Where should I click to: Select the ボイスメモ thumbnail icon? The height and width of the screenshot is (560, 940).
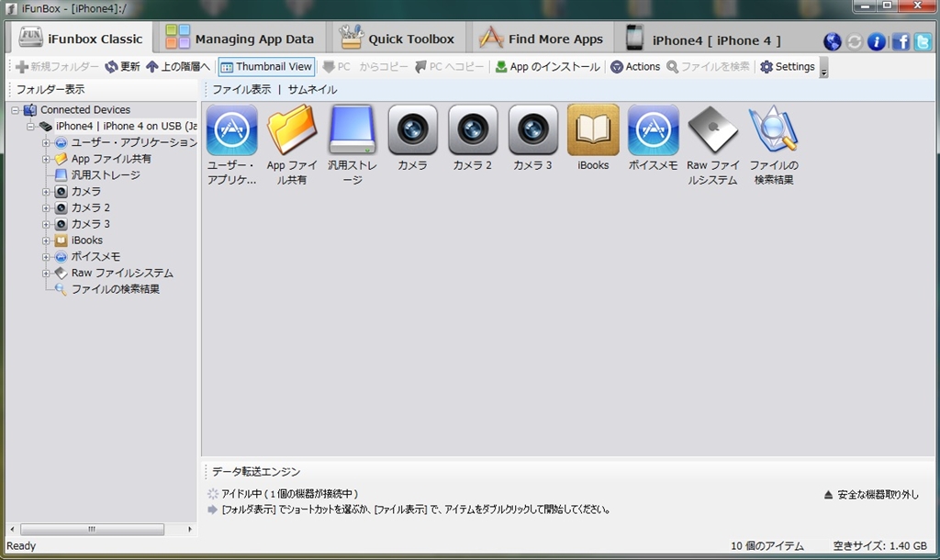click(653, 130)
